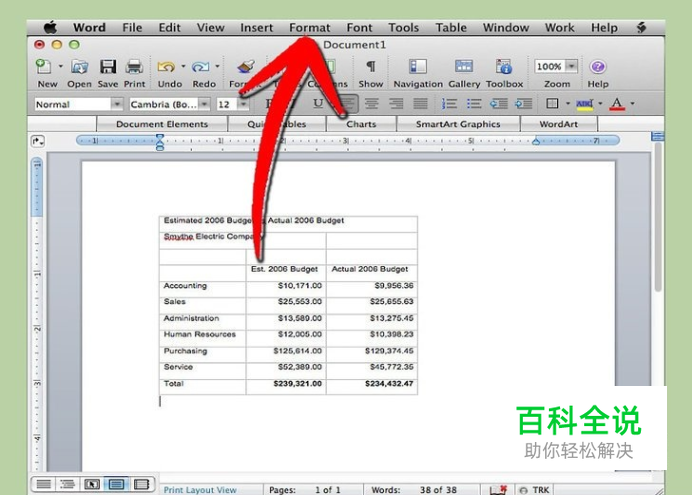Expand the Undo history dropdown arrow
Image resolution: width=692 pixels, height=495 pixels.
183,66
